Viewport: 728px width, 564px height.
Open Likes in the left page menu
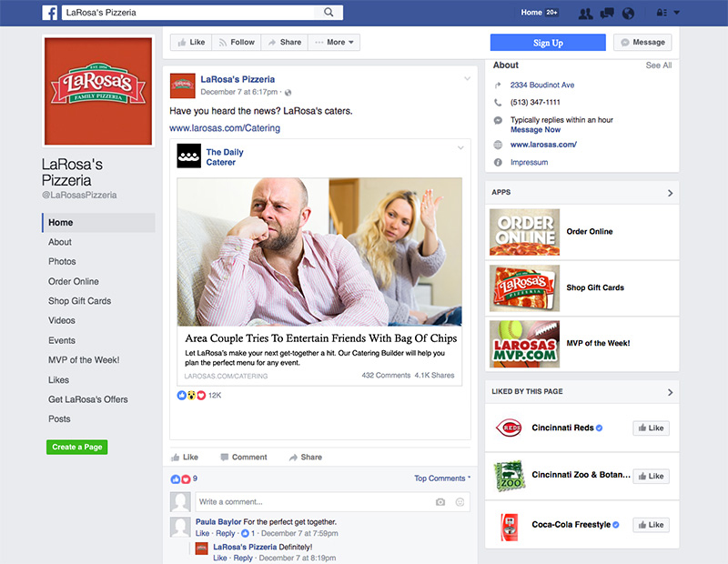coord(58,380)
